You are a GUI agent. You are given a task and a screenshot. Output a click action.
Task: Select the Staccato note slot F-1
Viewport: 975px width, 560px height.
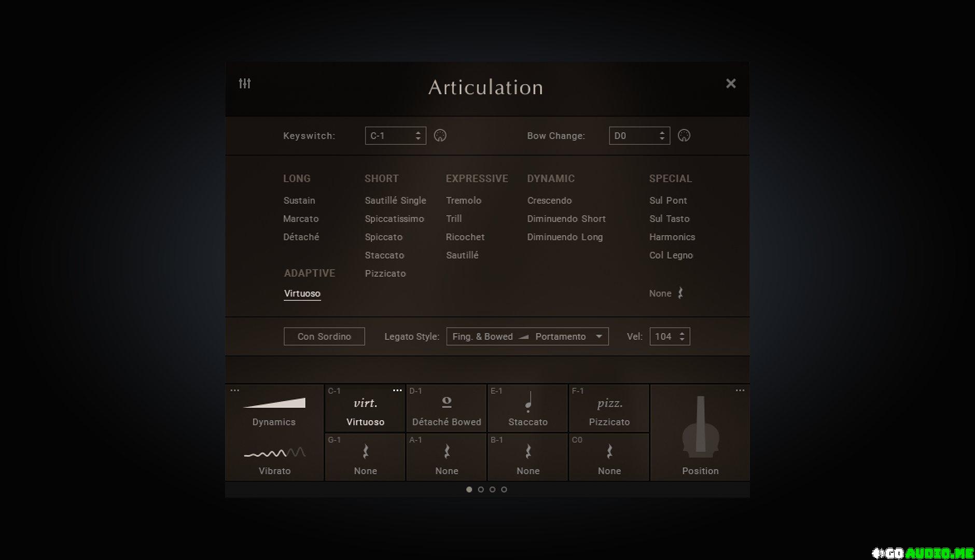pos(527,409)
